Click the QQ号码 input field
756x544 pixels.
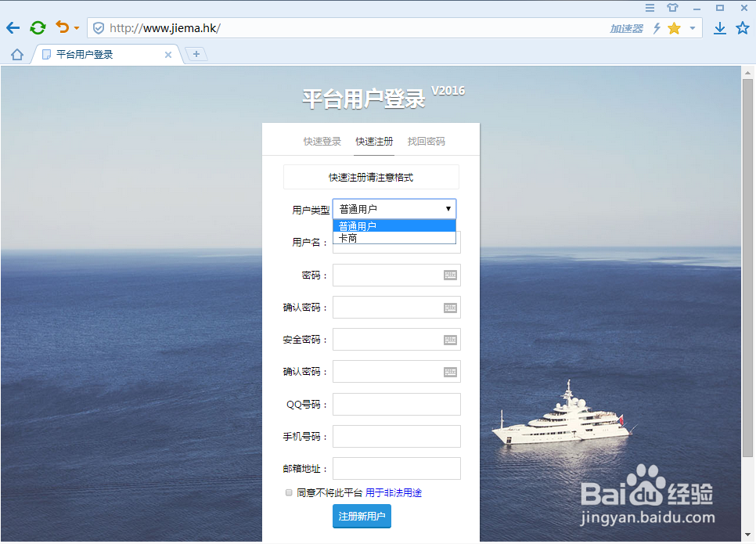tap(396, 404)
